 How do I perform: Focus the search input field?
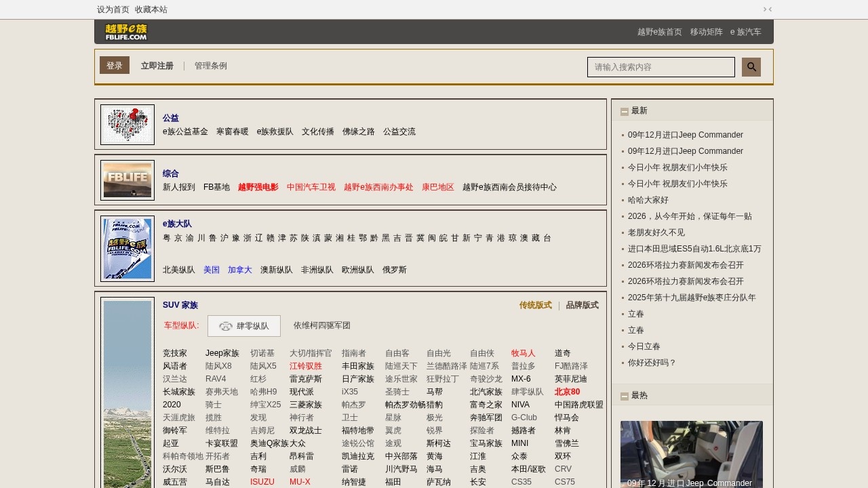(x=660, y=67)
